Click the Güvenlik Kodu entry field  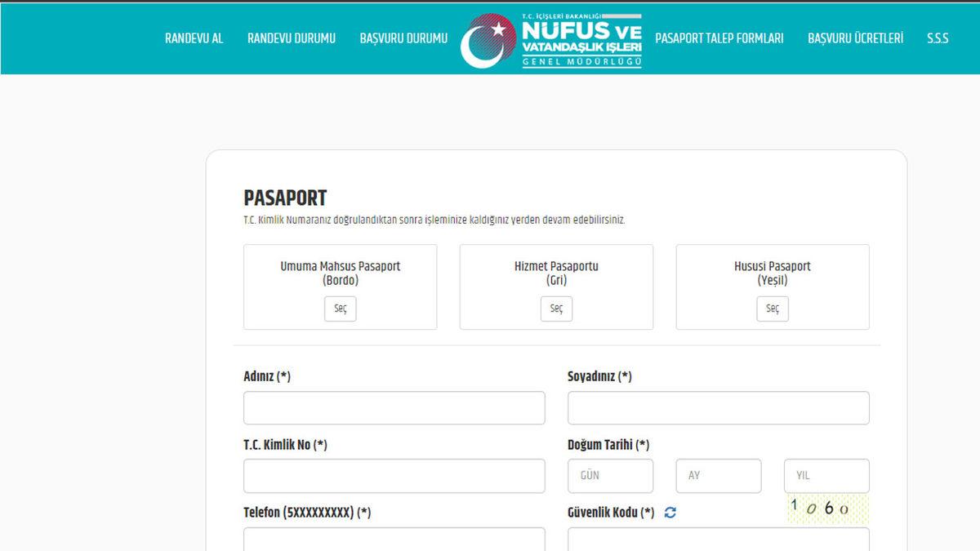(x=718, y=541)
